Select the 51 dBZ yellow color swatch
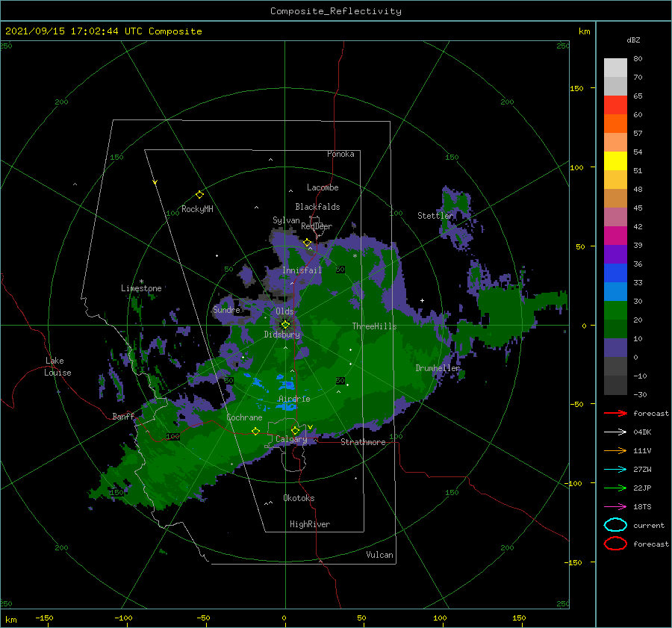Viewport: 672px width, 628px height. [615, 161]
